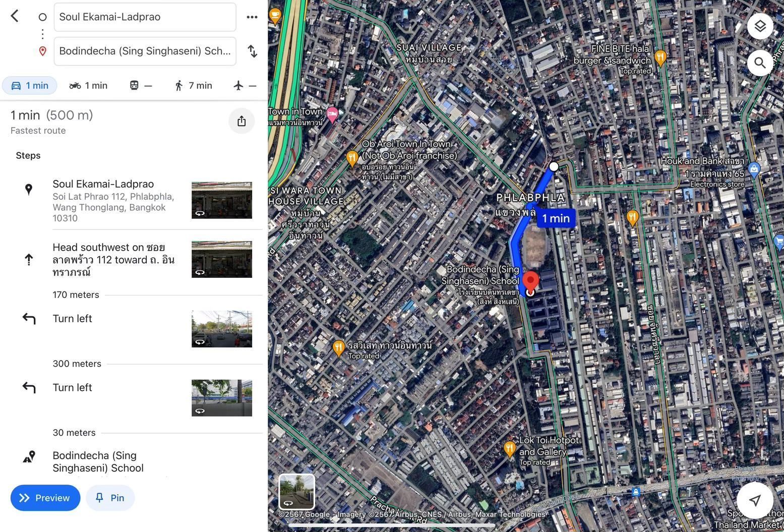Click the Houk and Bank electronics store marker
The width and height of the screenshot is (784, 532).
tap(754, 169)
